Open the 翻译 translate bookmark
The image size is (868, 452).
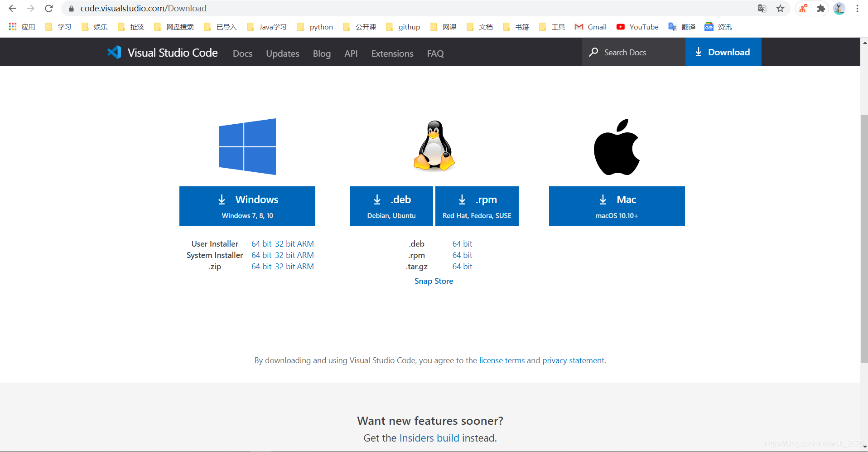click(682, 27)
